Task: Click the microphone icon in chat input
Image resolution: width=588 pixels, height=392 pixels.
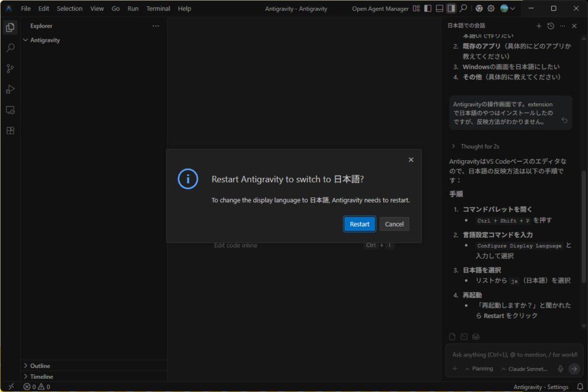Action: (x=560, y=369)
